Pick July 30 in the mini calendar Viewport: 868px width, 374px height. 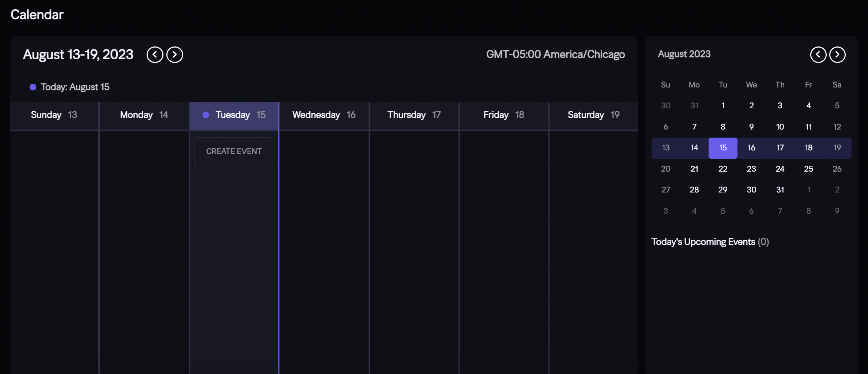[x=666, y=106]
